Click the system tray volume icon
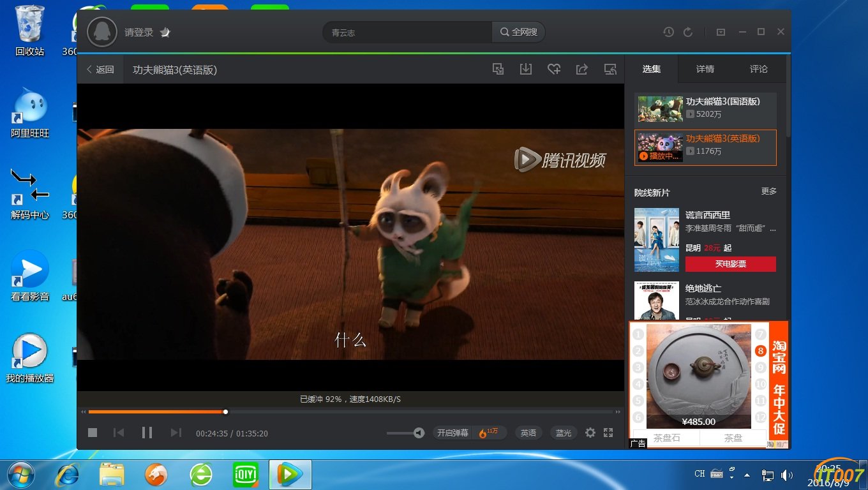 click(786, 475)
